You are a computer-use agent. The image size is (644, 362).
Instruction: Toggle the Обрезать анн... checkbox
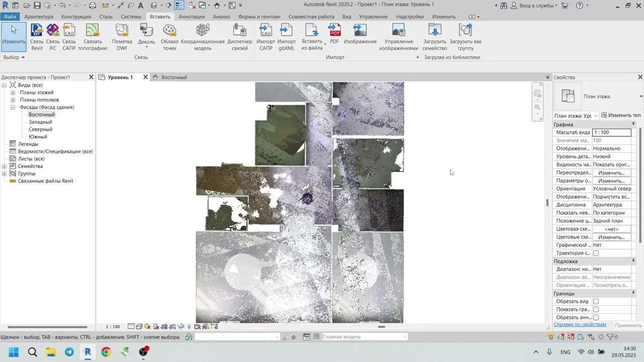click(596, 317)
